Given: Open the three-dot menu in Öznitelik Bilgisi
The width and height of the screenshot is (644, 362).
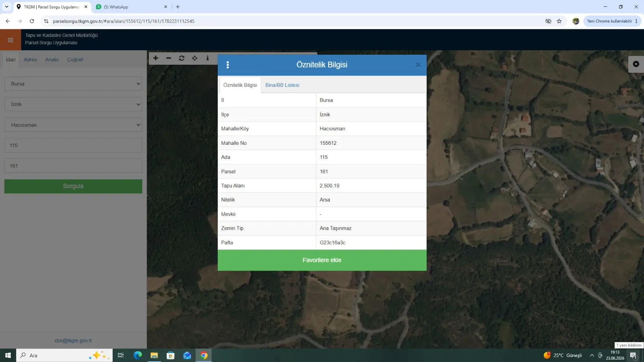Looking at the screenshot, I should coord(228,65).
